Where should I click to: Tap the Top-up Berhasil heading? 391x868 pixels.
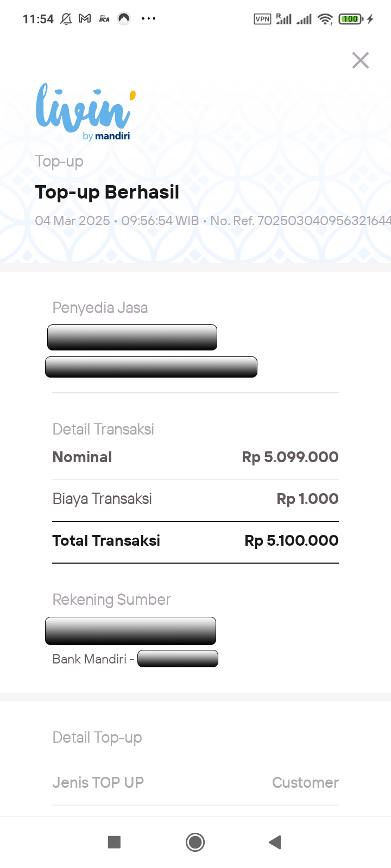pyautogui.click(x=107, y=192)
